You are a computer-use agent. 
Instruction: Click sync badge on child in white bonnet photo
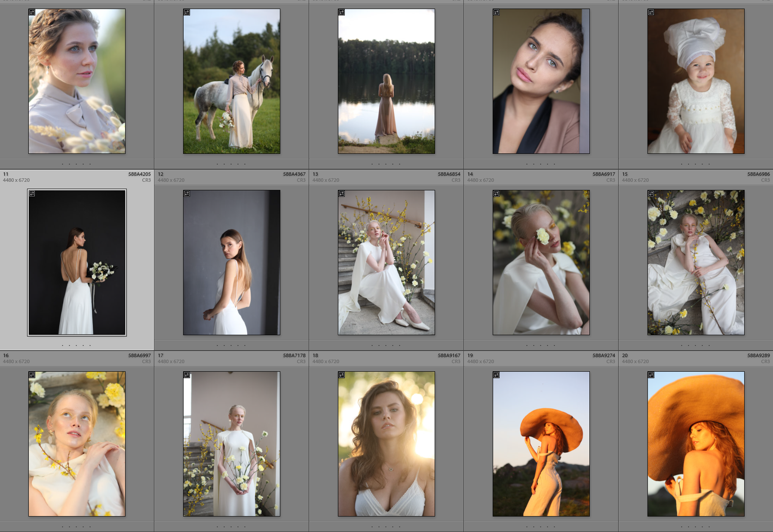coord(651,12)
